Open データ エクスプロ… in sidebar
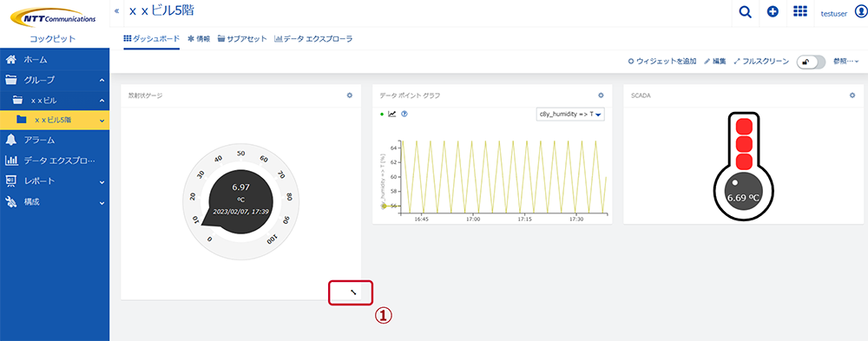The width and height of the screenshot is (868, 341). click(x=55, y=161)
